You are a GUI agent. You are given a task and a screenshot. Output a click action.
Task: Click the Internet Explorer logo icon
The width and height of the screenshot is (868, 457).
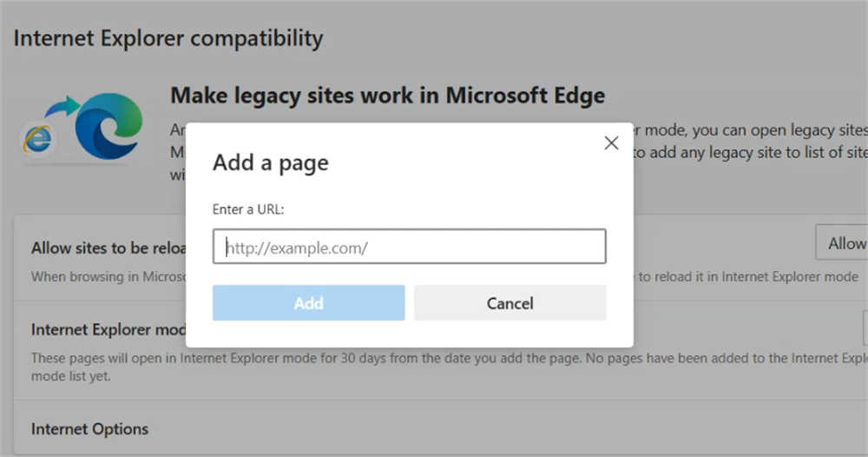pyautogui.click(x=36, y=139)
